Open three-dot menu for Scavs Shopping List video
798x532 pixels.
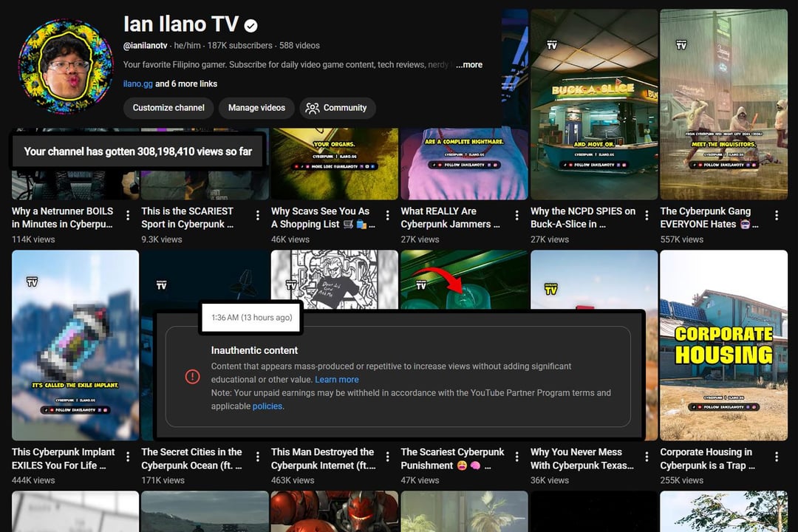(387, 215)
